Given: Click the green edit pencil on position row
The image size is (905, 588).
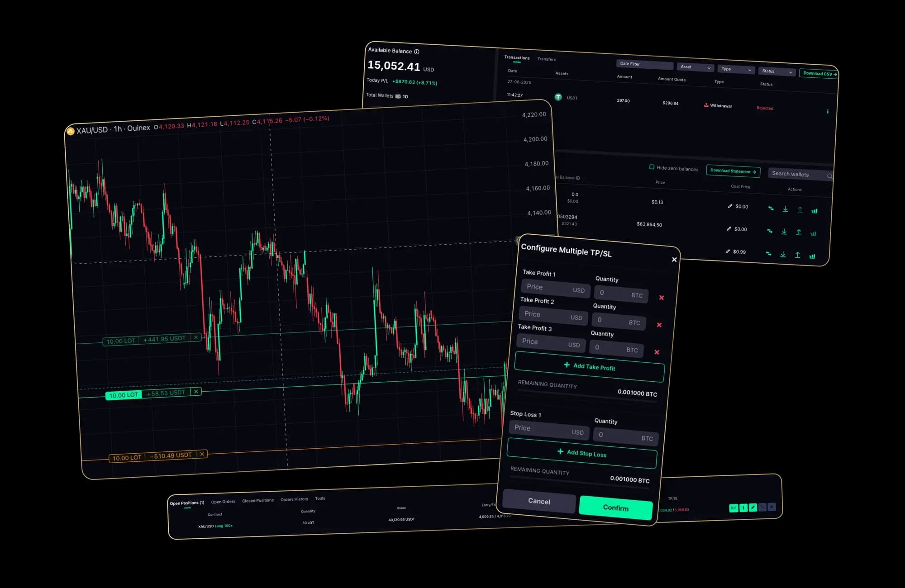Looking at the screenshot, I should pos(753,507).
